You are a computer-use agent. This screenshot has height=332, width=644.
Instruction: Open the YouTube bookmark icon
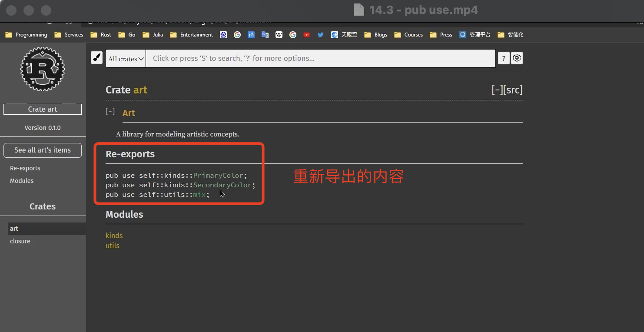(x=307, y=35)
